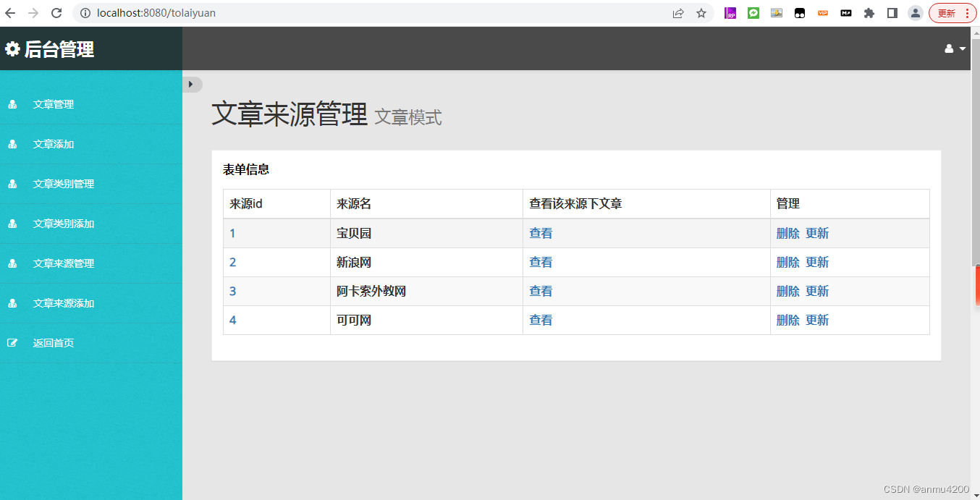Open the picture extension icon
This screenshot has width=980, height=500.
(777, 13)
